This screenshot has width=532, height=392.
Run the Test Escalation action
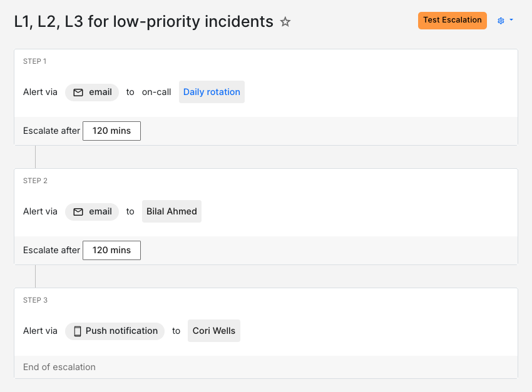point(452,20)
